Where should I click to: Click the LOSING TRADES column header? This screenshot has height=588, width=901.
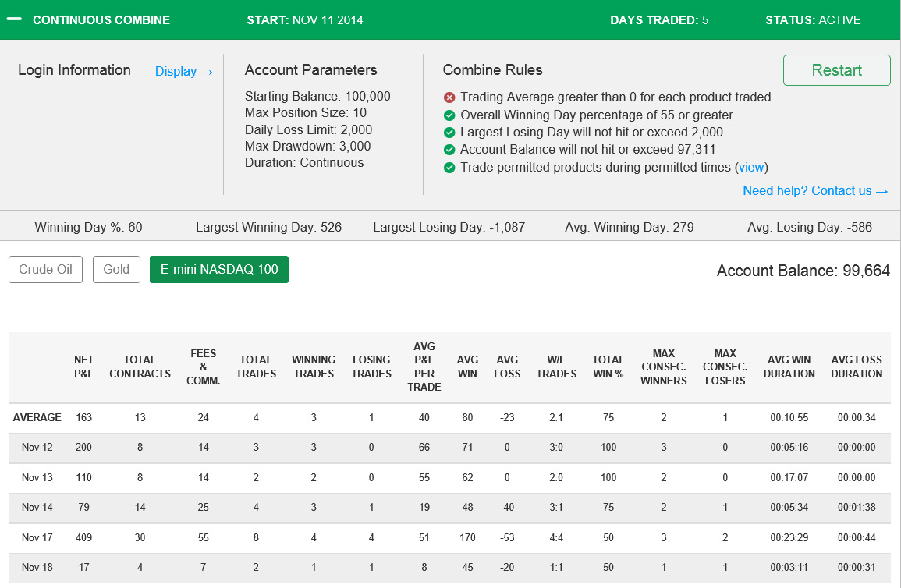tap(371, 367)
